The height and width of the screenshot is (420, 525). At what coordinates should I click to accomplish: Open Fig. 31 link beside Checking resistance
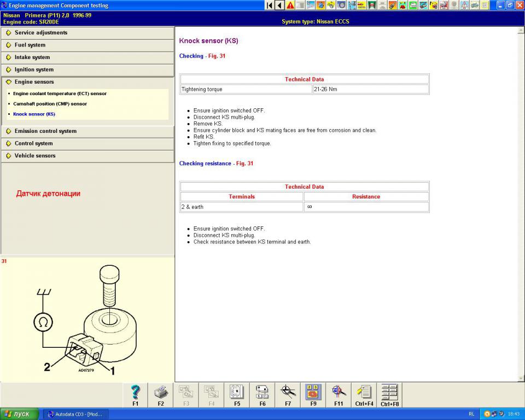(245, 164)
